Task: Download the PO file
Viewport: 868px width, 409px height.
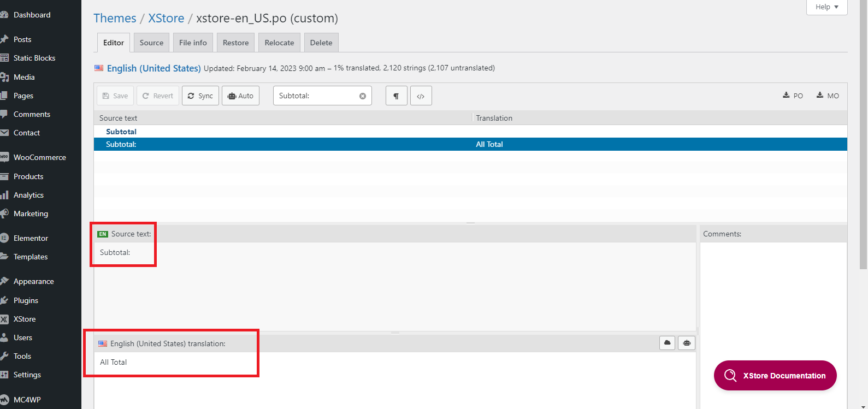Action: [793, 96]
